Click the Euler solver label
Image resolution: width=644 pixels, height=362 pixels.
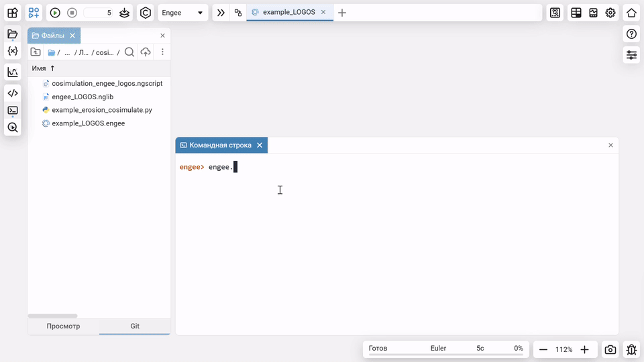tap(438, 349)
